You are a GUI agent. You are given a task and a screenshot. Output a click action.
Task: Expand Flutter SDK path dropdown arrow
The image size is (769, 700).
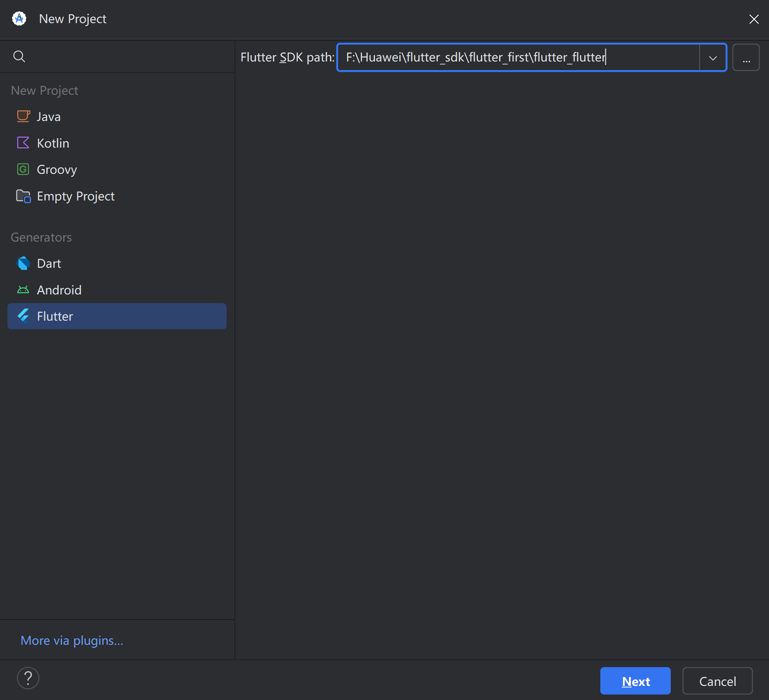coord(713,58)
